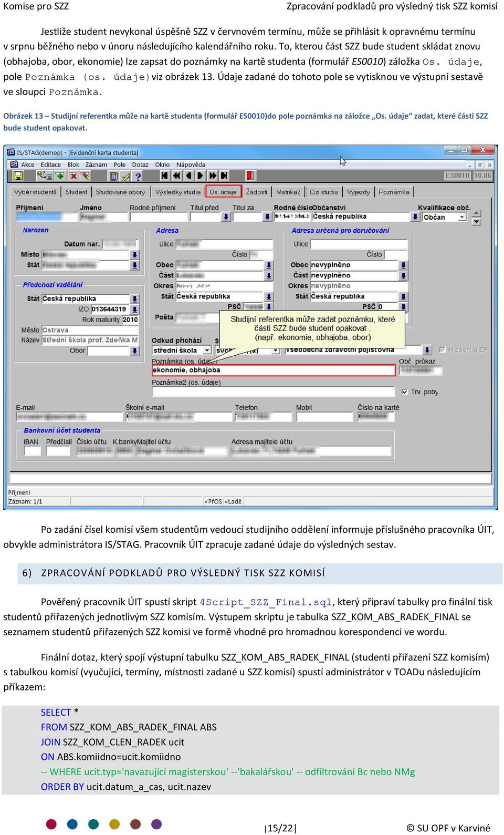This screenshot has height=835, width=504.
Task: Click next record single arrow icon
Action: point(201,176)
